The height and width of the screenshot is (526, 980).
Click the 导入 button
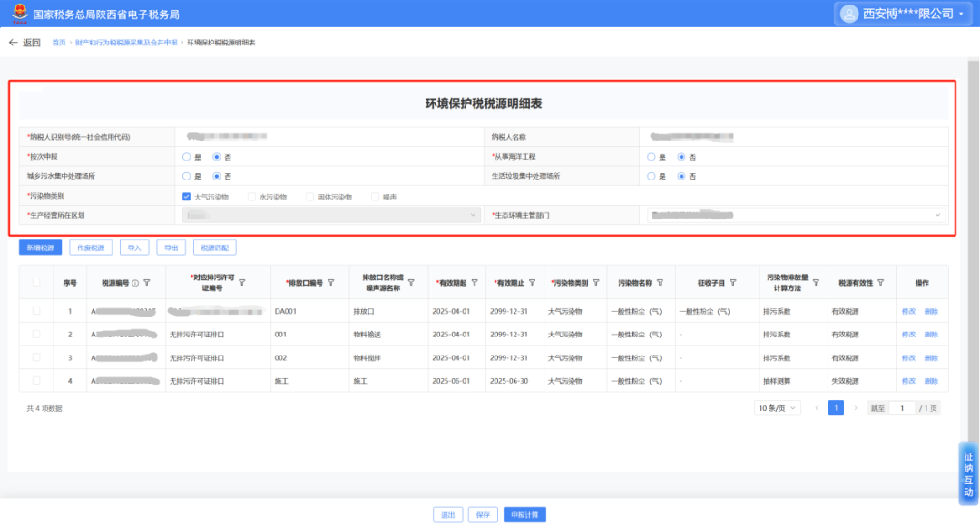(x=134, y=248)
